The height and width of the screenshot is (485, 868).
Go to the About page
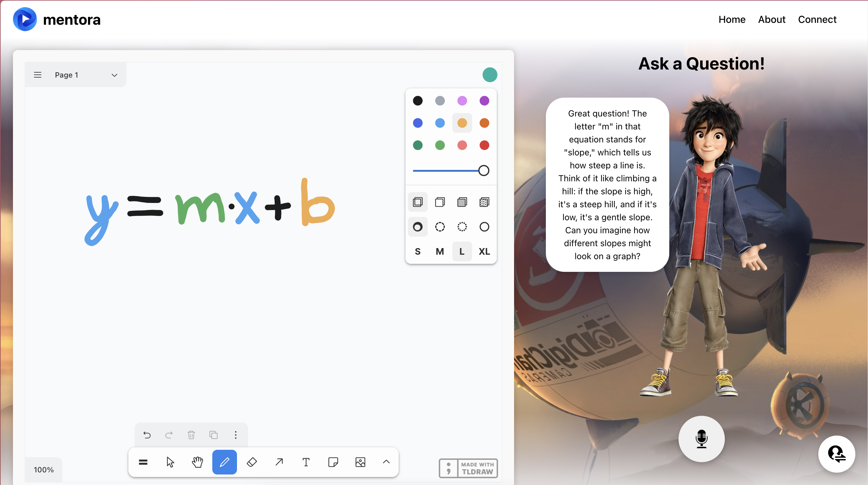pyautogui.click(x=771, y=19)
